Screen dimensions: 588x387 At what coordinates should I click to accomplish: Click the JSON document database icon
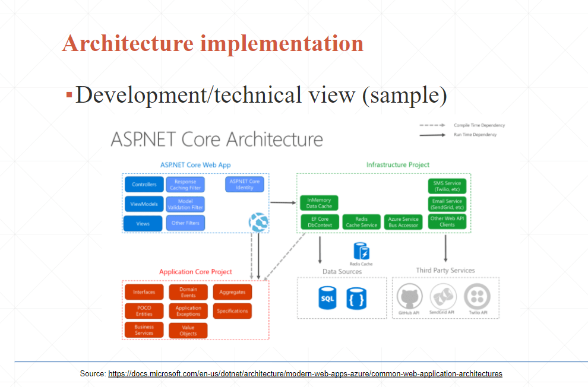356,299
